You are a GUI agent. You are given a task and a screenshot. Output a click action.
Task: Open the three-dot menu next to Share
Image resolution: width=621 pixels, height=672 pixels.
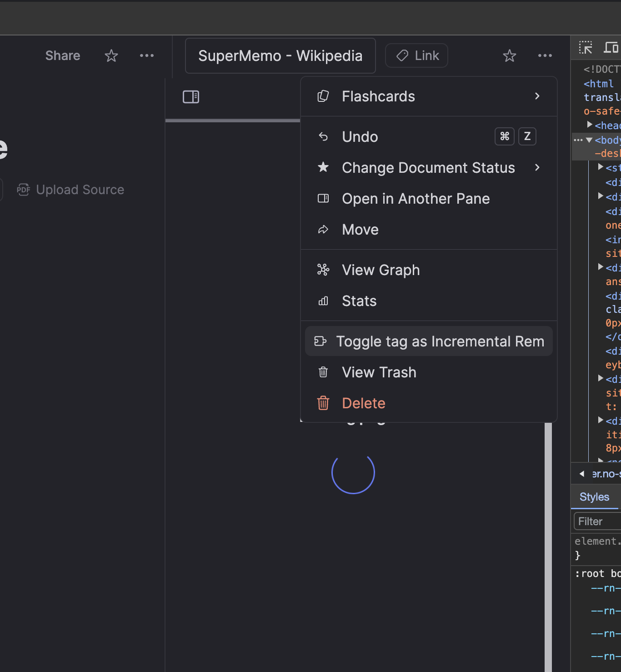pyautogui.click(x=146, y=55)
